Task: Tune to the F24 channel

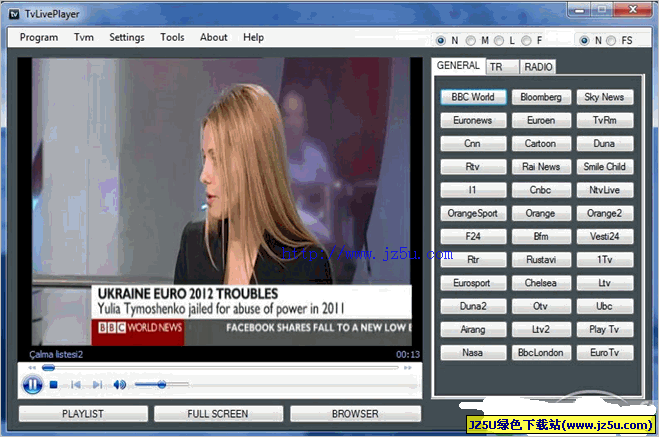Action: pyautogui.click(x=473, y=237)
